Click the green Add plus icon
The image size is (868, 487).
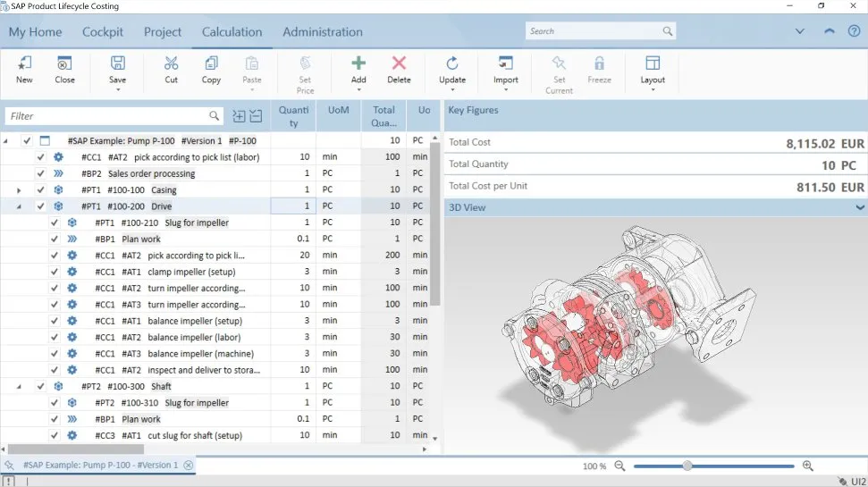coord(358,63)
